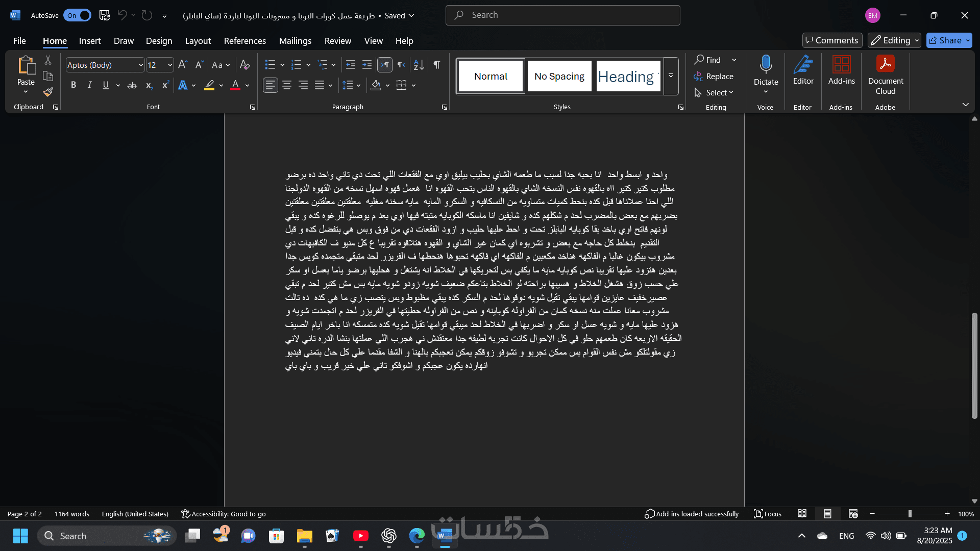Click Replace in Editing group
This screenshot has width=980, height=551.
pos(714,76)
